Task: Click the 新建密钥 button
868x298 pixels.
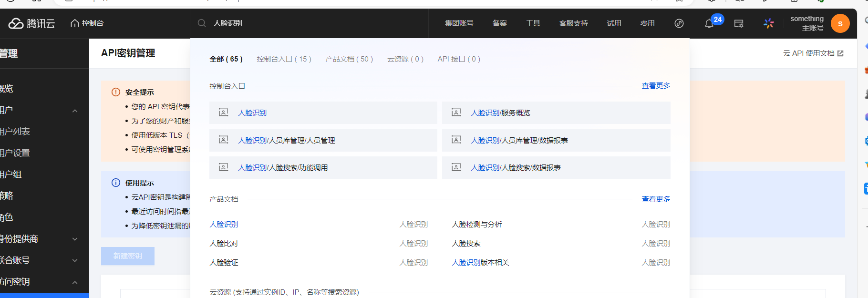Action: click(x=128, y=256)
